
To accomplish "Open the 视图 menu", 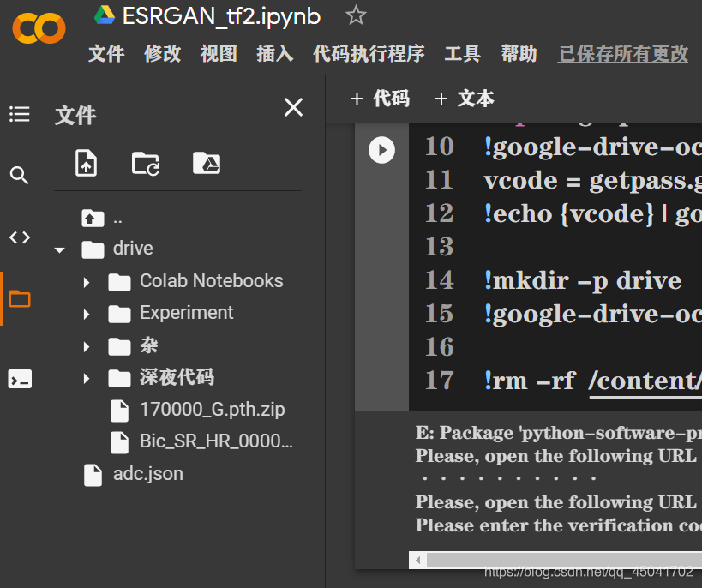I will click(219, 54).
